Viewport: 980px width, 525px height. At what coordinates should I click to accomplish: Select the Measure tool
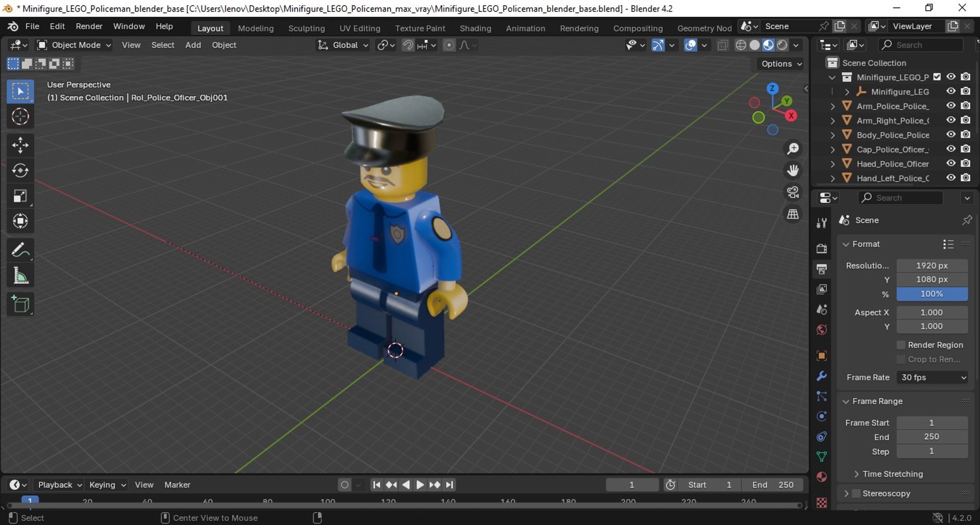20,276
